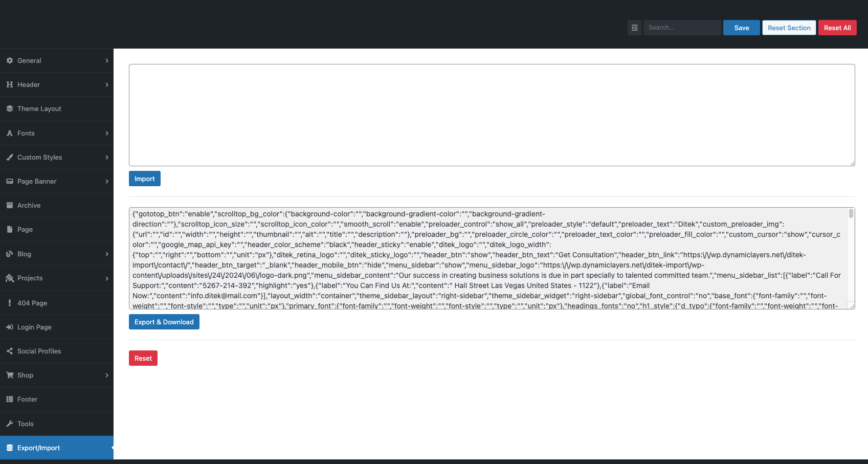This screenshot has width=868, height=464.
Task: Click the Export & Download button
Action: pos(164,322)
